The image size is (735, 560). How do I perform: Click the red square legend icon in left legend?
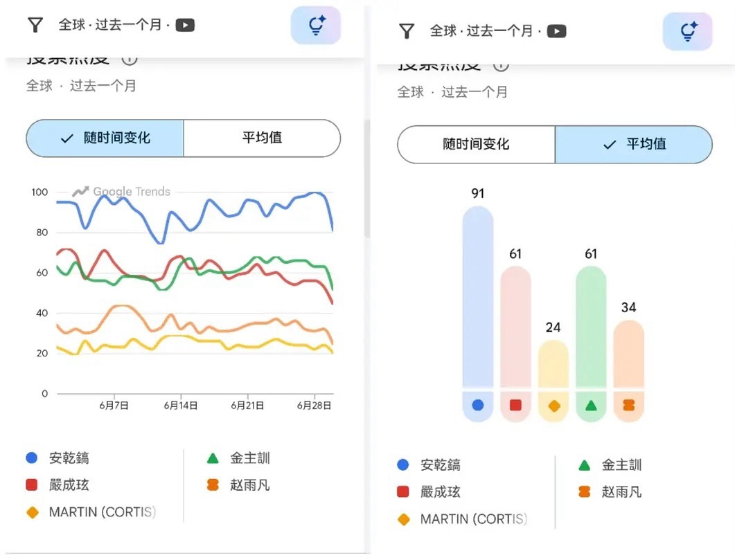click(x=31, y=485)
